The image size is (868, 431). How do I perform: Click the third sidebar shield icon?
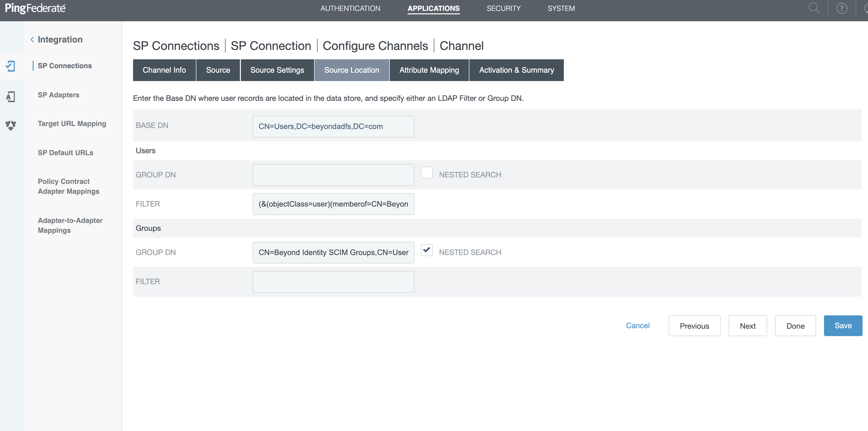click(11, 125)
